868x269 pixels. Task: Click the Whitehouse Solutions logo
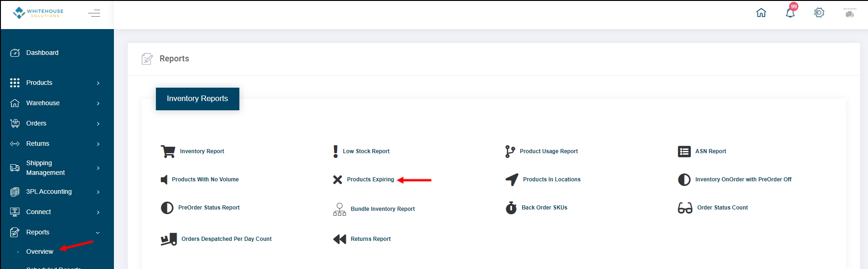coord(38,12)
